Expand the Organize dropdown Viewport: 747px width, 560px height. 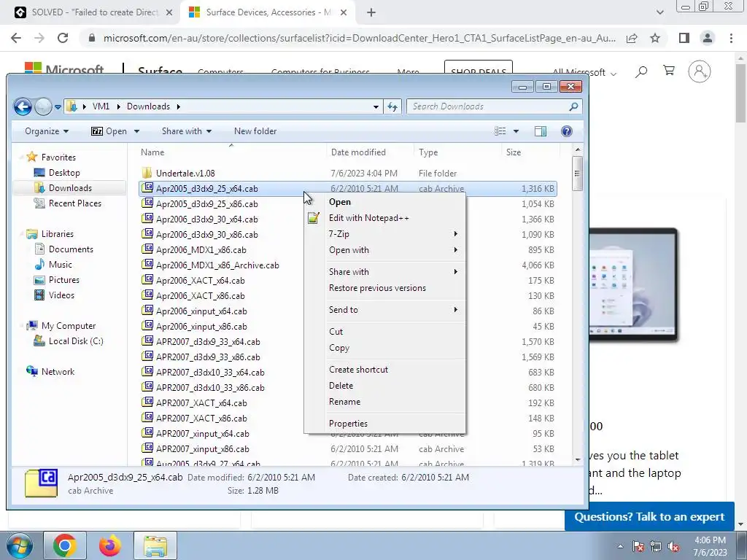pos(47,131)
